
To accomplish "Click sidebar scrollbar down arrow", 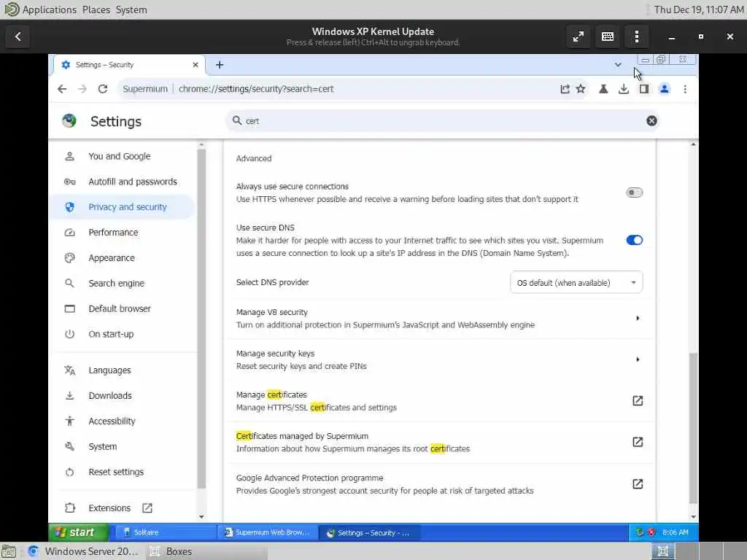I will point(201,517).
